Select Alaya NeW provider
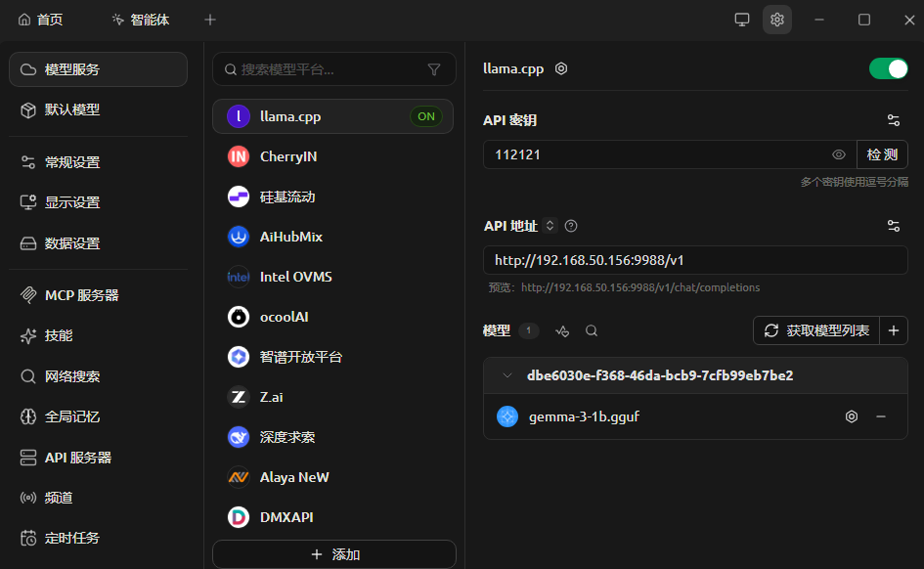Viewport: 924px width, 569px height. [333, 477]
